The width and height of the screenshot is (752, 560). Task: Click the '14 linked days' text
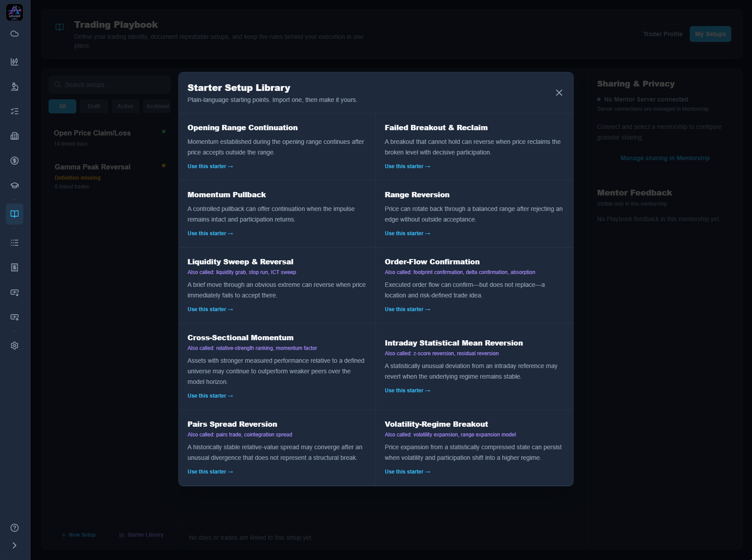(71, 144)
